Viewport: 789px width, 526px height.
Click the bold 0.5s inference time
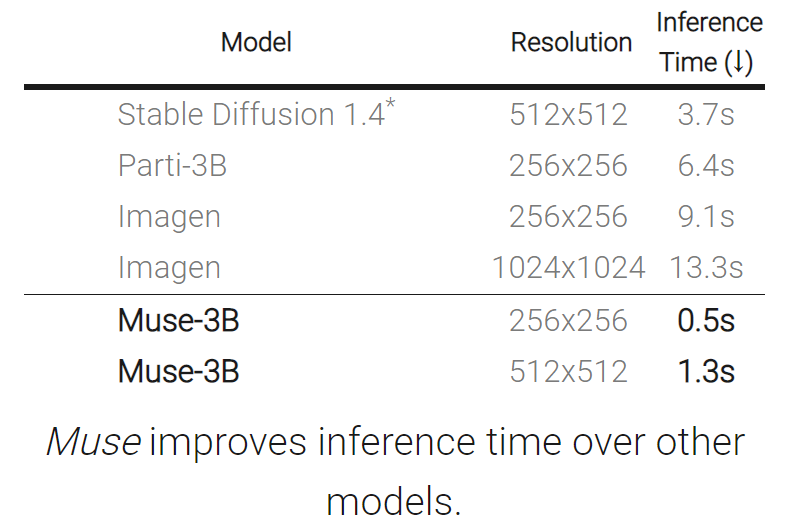[706, 320]
